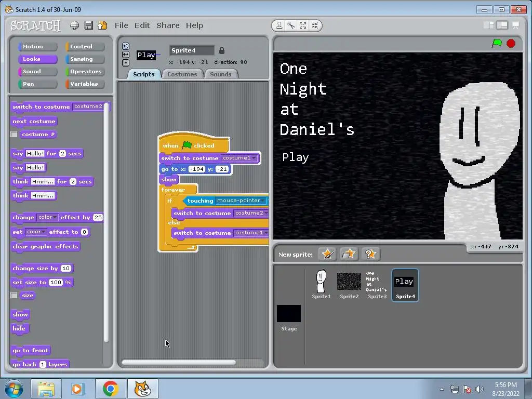Switch to full stage view

502,25
